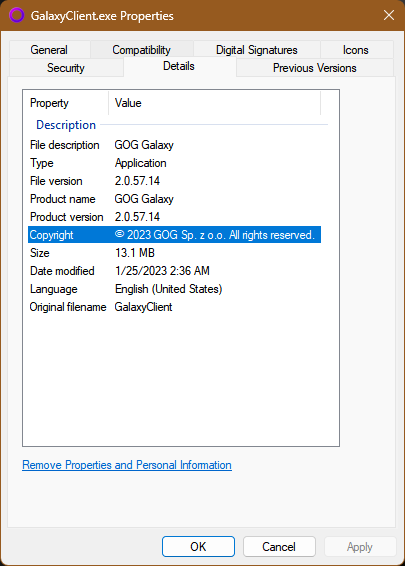Switch to the General tab
The width and height of the screenshot is (405, 566).
49,50
